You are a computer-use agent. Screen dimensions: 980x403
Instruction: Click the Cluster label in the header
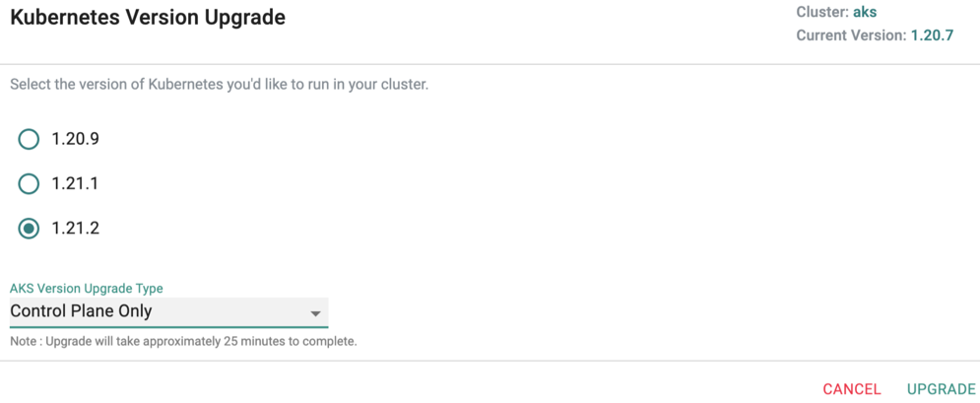822,12
